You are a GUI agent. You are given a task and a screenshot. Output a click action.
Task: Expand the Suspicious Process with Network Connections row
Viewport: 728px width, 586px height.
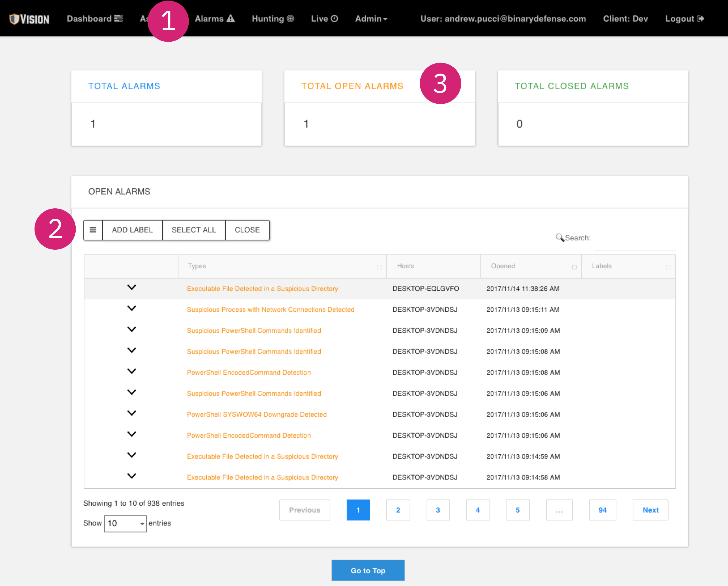[132, 308]
